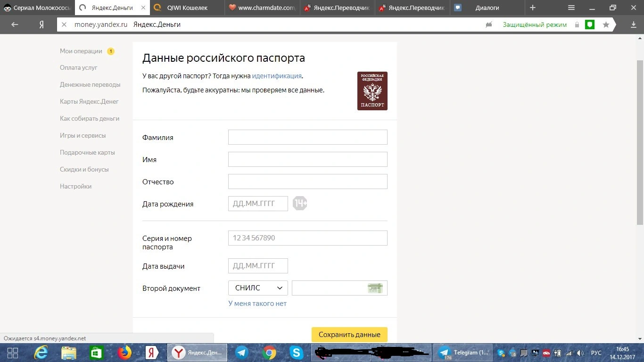
Task: Open the Windows Start button
Action: [13, 353]
